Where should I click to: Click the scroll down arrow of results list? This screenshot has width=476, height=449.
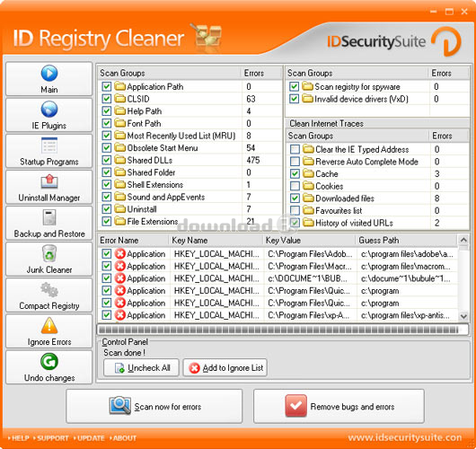tap(463, 316)
